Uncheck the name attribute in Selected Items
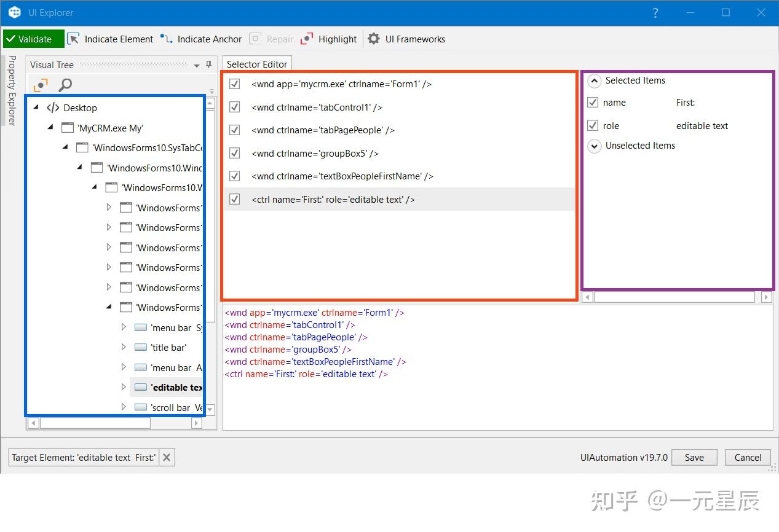 (x=592, y=102)
